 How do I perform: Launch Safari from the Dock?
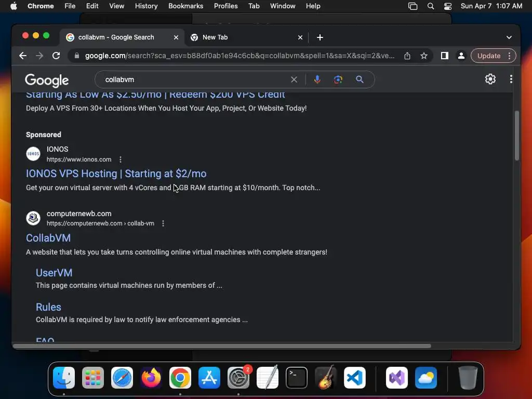click(x=122, y=378)
